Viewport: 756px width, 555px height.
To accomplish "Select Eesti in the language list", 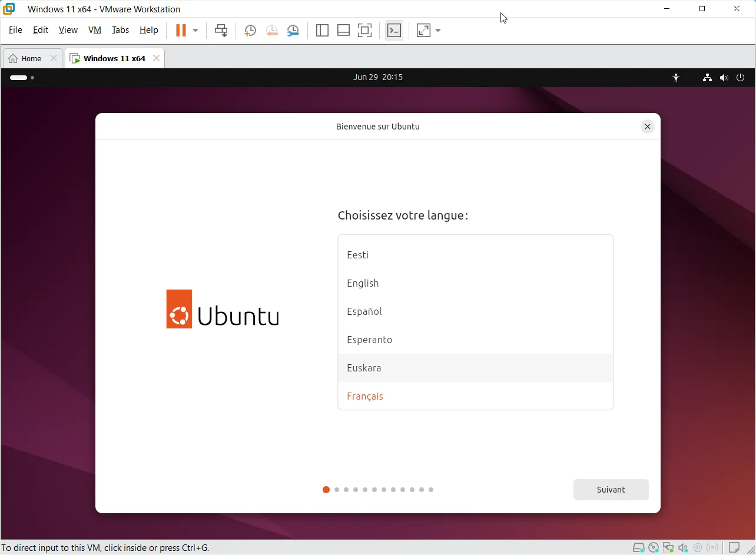I will coord(475,255).
